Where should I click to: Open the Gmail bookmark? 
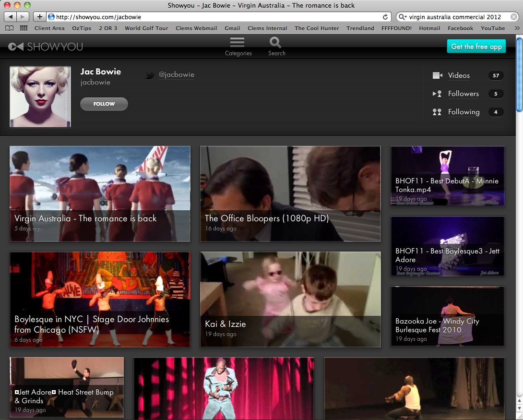pos(233,28)
